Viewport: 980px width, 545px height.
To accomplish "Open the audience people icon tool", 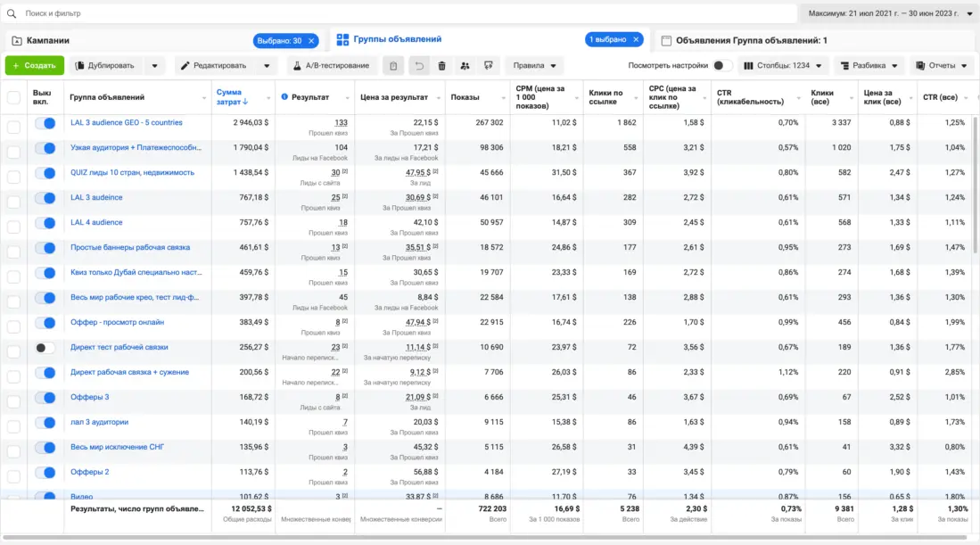I will (465, 66).
